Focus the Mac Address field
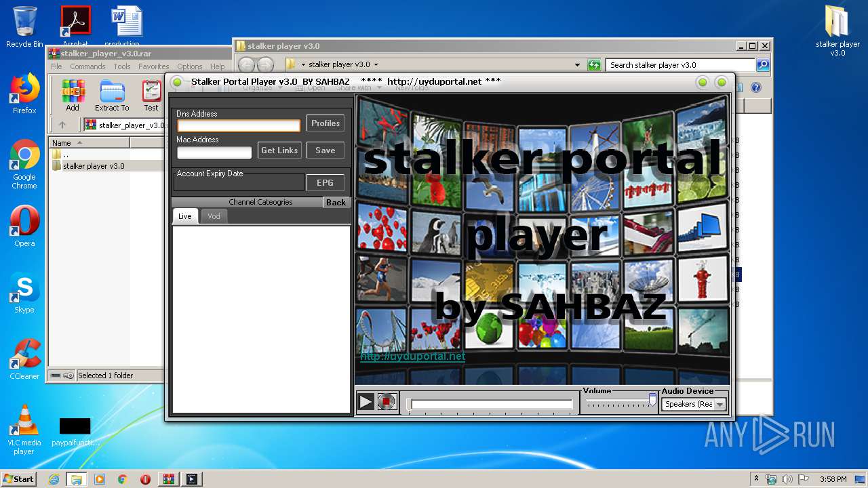868x488 pixels. tap(214, 152)
